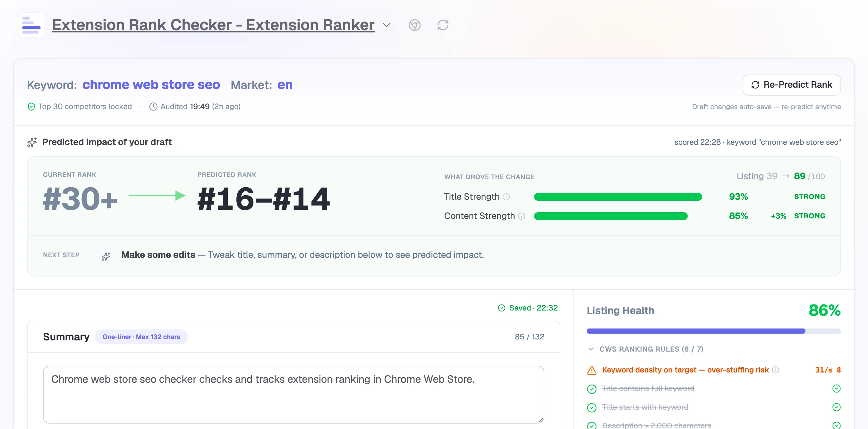Viewport: 868px width, 429px height.
Task: Click the Listing Health progress bar
Action: click(713, 331)
